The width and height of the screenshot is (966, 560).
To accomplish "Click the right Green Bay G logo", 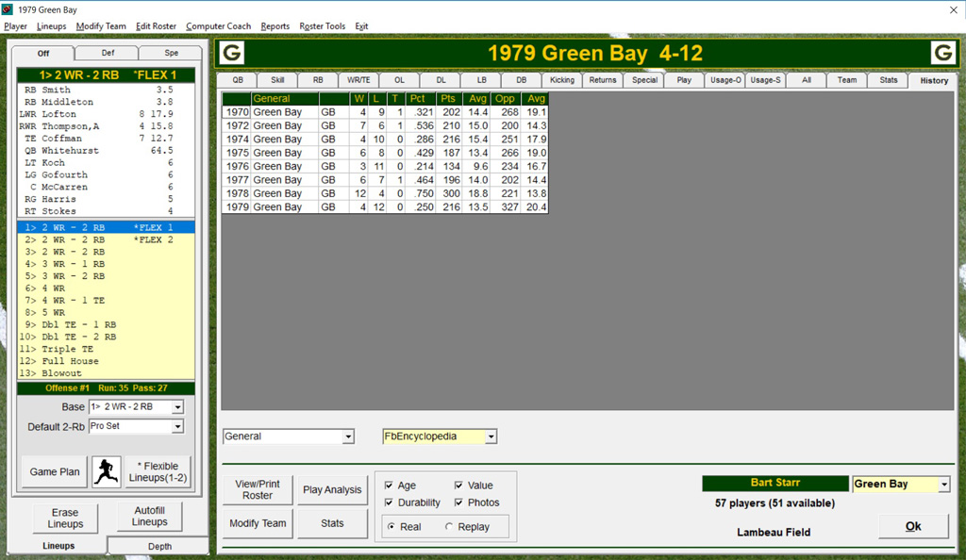I will click(943, 53).
